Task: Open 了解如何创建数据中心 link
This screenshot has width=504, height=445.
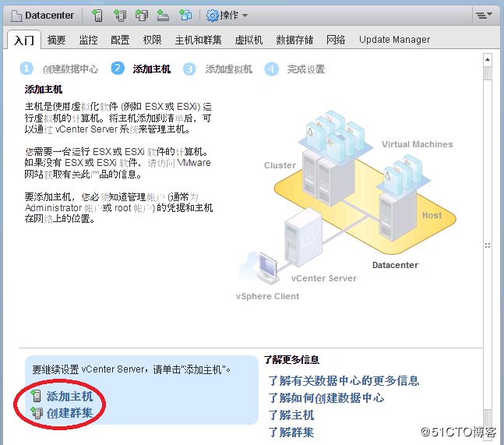Action: (x=326, y=397)
